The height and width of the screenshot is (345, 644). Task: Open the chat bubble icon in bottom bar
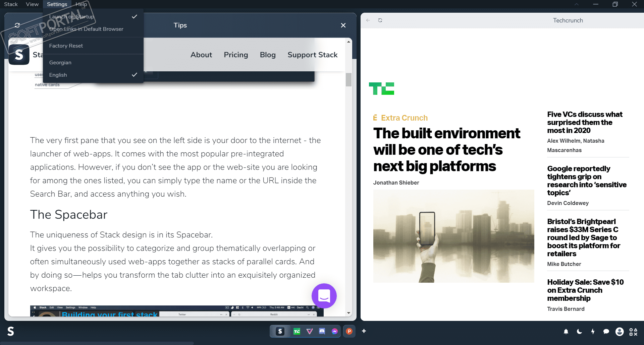click(x=606, y=332)
